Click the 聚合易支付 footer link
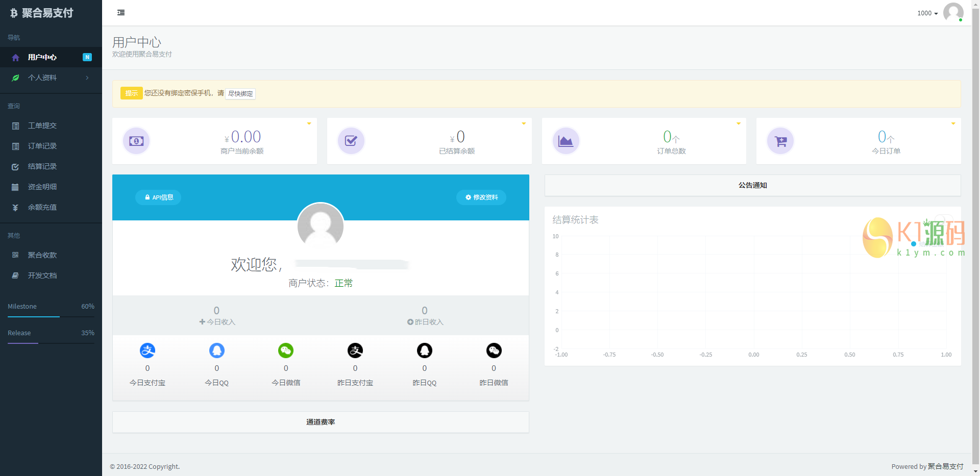Image resolution: width=980 pixels, height=476 pixels. click(x=945, y=466)
